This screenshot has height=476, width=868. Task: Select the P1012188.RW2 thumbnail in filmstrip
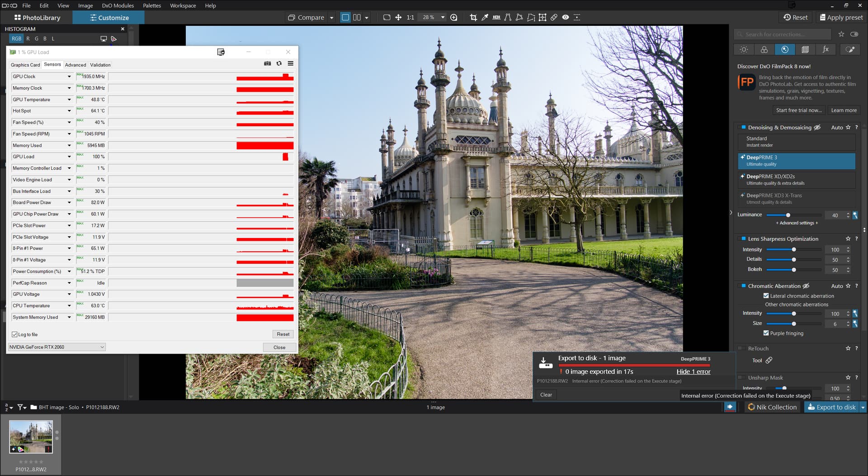click(31, 437)
